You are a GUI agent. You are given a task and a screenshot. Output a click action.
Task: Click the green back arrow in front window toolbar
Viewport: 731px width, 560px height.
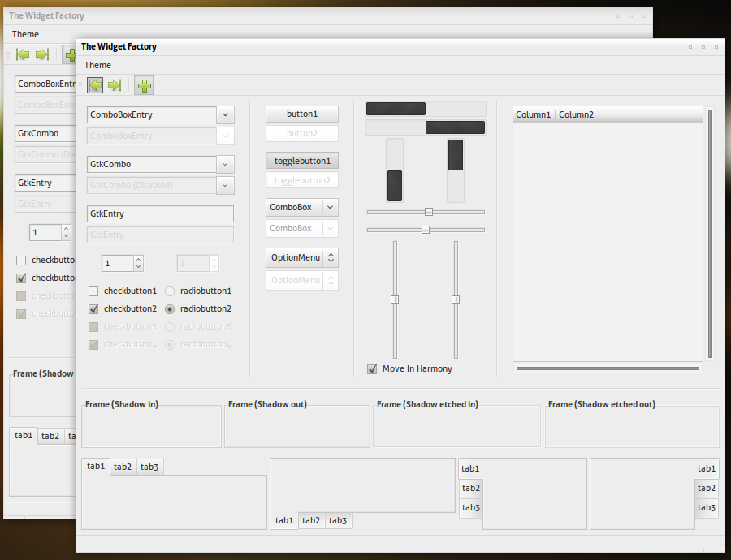click(x=95, y=85)
